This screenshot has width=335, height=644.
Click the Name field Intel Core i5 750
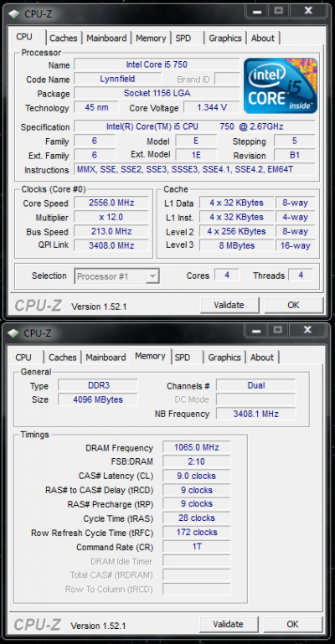tap(157, 64)
